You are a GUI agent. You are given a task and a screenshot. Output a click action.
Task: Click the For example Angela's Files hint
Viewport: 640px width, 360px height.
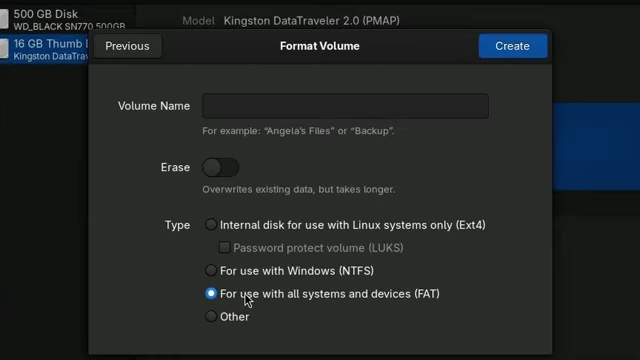[x=298, y=131]
